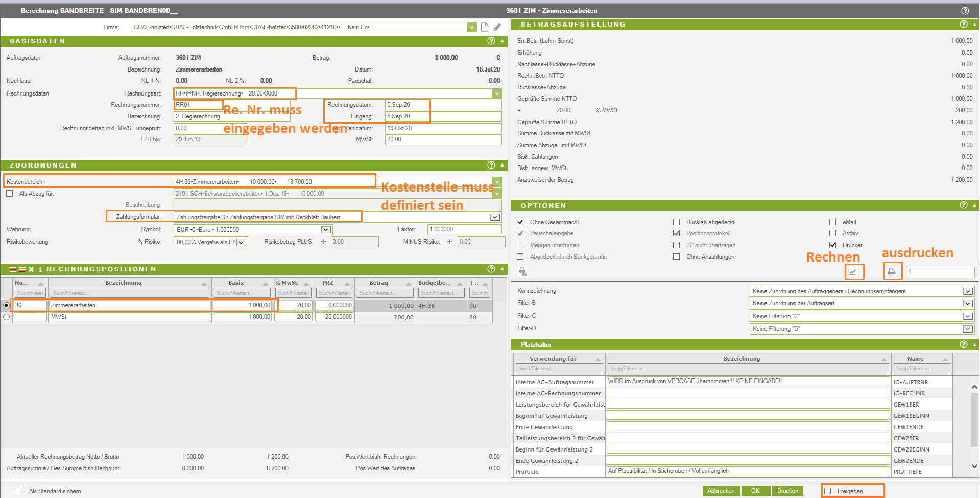Click the Drucken button
Screen dimensions: 980x498
pyautogui.click(x=787, y=491)
